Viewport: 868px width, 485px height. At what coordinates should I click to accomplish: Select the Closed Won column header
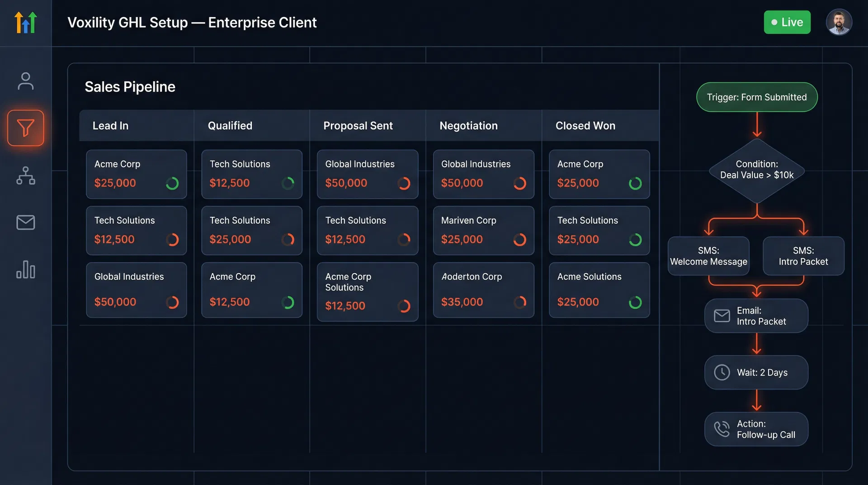(585, 125)
